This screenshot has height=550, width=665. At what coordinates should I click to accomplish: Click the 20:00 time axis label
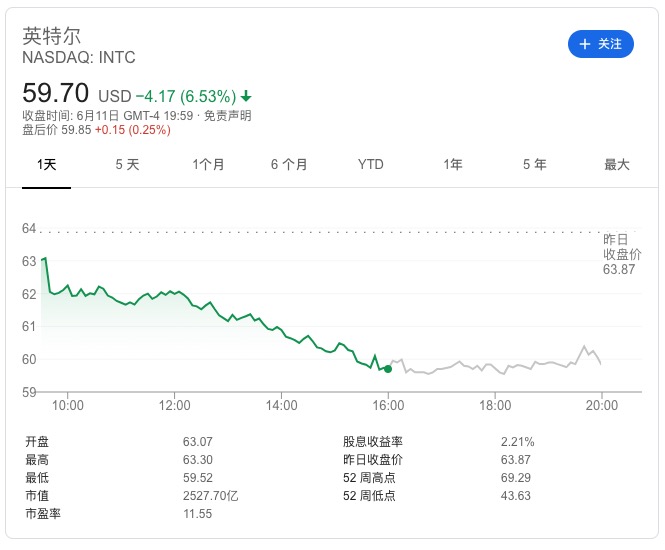602,405
